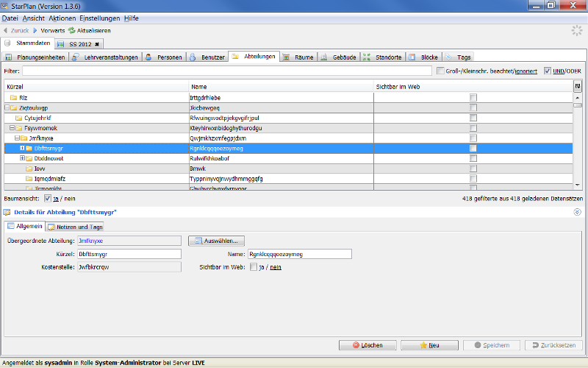Open the Benutzer tab
The width and height of the screenshot is (588, 368).
click(x=207, y=57)
